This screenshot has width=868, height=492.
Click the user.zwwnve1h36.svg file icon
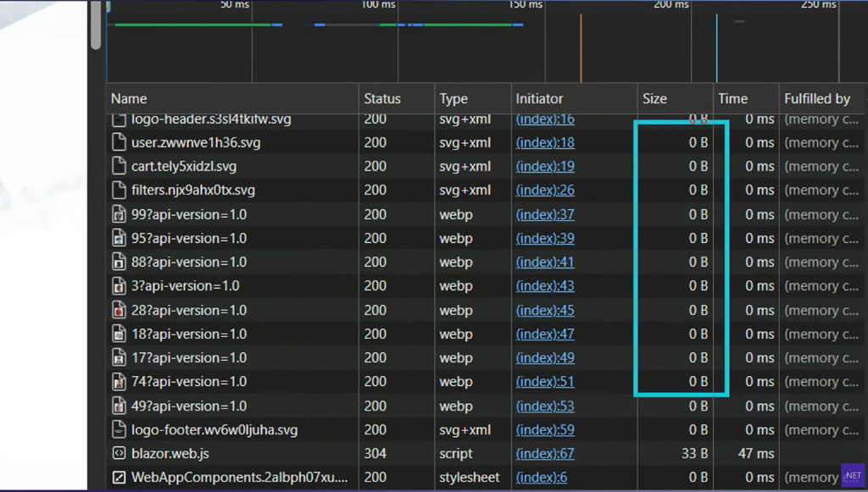pos(119,143)
